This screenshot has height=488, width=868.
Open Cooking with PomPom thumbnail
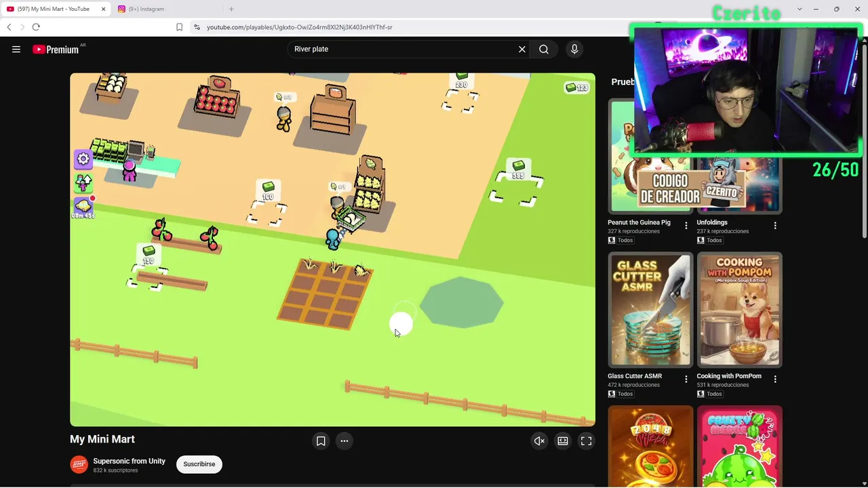[x=739, y=309]
